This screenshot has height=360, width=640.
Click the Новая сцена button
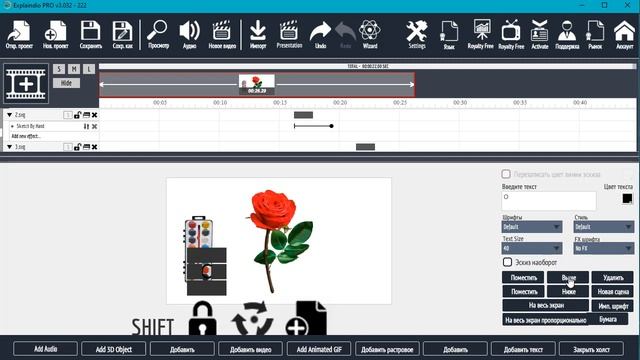click(x=613, y=291)
